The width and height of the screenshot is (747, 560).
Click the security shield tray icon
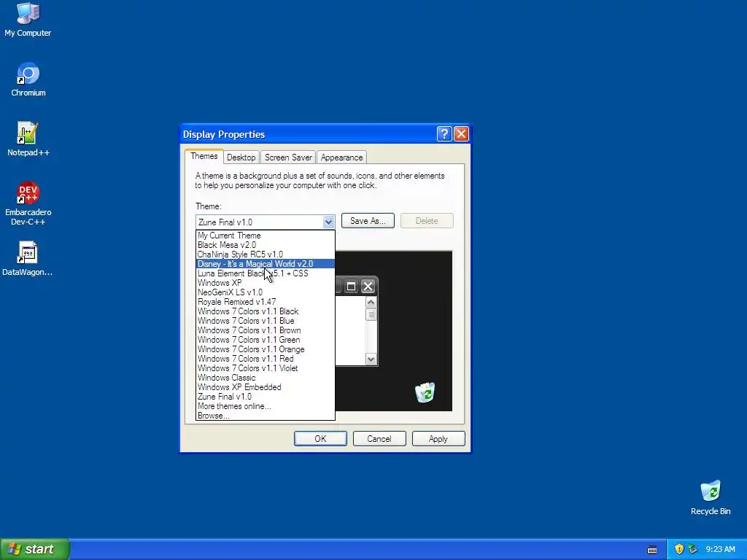[x=679, y=549]
